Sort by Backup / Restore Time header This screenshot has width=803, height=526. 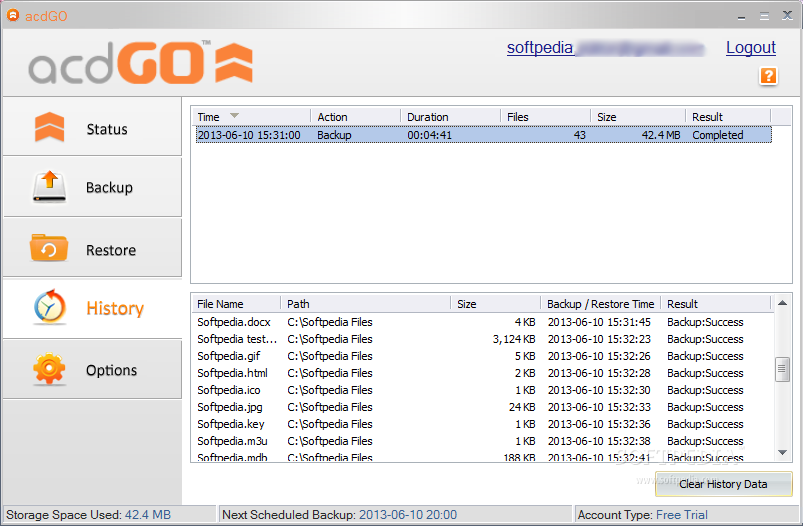pyautogui.click(x=601, y=304)
